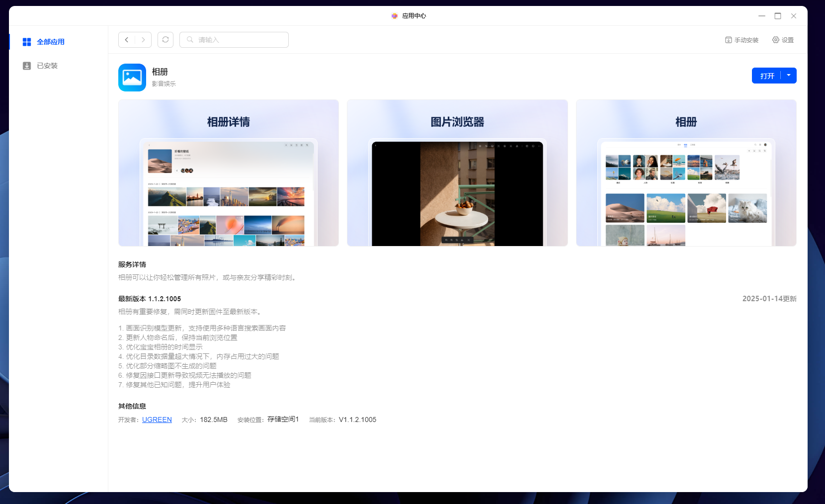Click the 设置 gear icon
Screen dimensions: 825x504
point(775,40)
